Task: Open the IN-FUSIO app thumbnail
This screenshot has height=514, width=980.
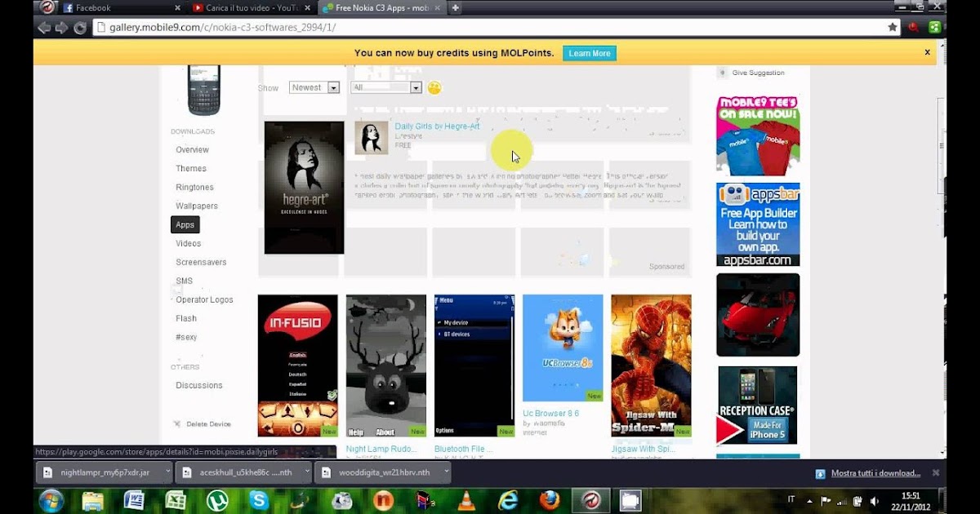Action: pos(297,366)
